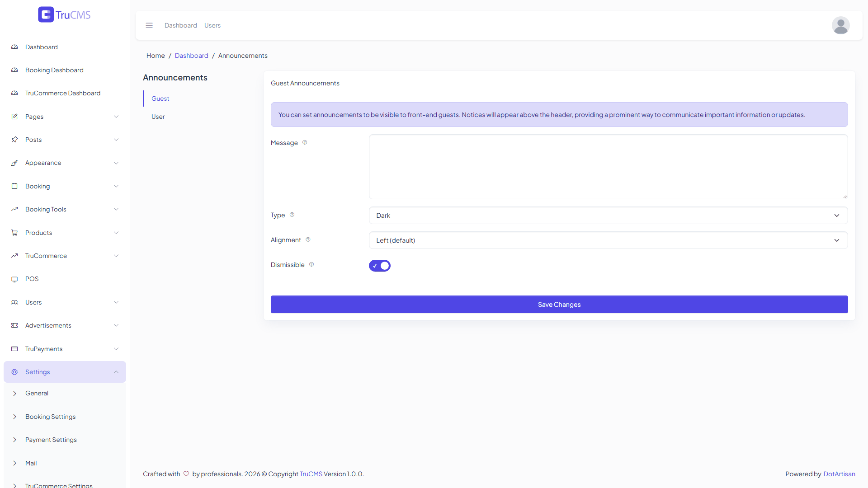Click the Posts pin icon
This screenshot has width=868, height=488.
tap(14, 140)
